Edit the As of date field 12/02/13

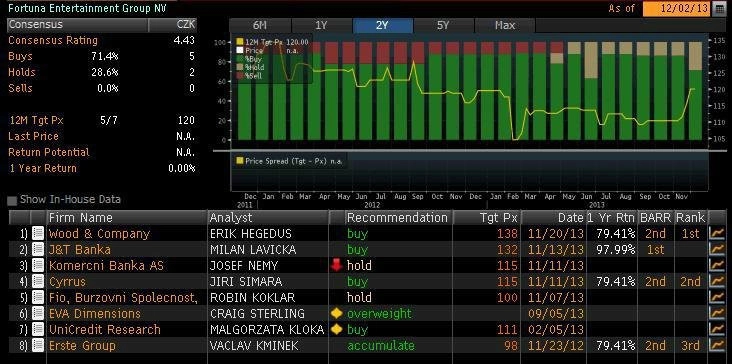tap(676, 9)
